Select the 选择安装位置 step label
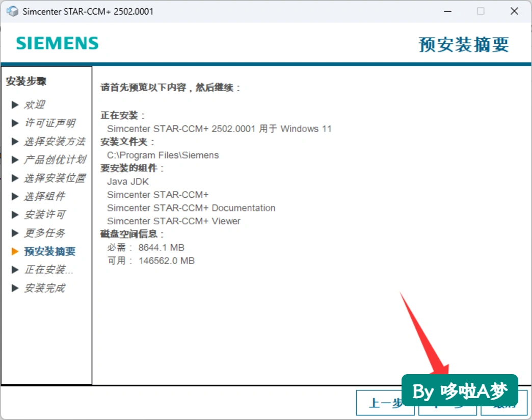This screenshot has width=532, height=420. tap(55, 178)
